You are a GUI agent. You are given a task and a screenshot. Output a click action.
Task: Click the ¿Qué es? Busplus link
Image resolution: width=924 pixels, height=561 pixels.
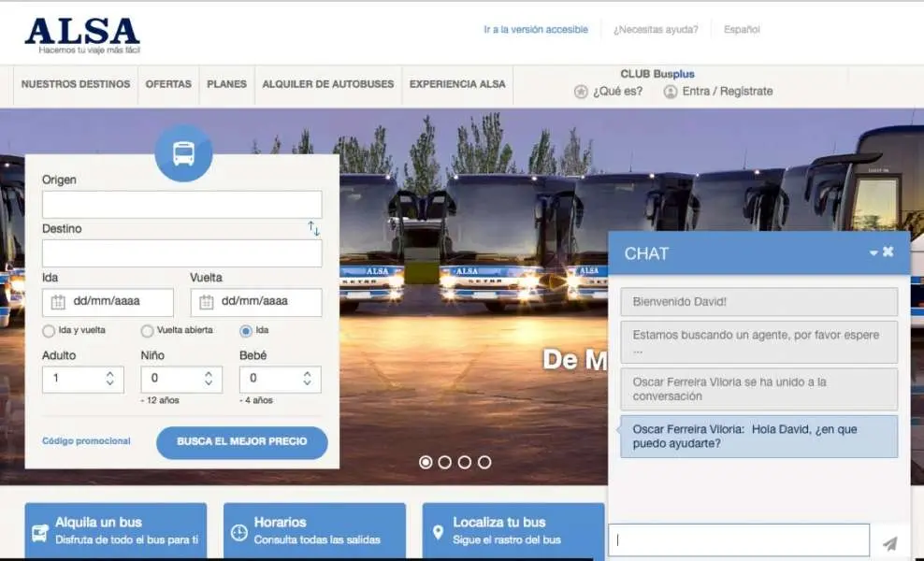click(617, 92)
